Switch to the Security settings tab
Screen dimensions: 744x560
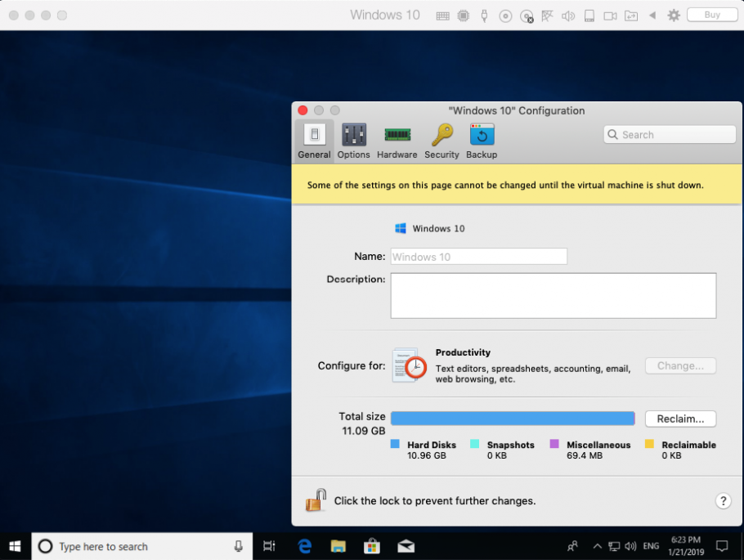point(441,139)
